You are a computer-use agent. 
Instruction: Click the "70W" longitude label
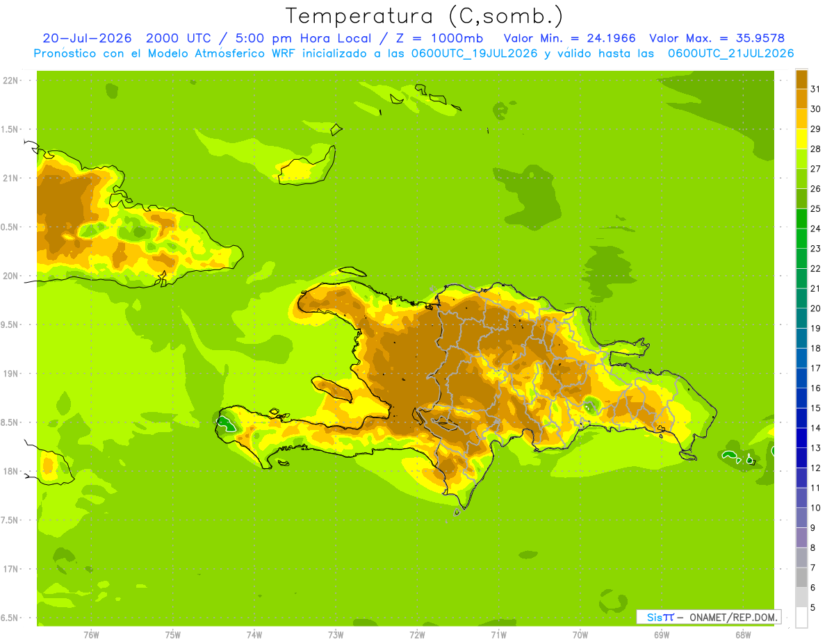pos(580,635)
